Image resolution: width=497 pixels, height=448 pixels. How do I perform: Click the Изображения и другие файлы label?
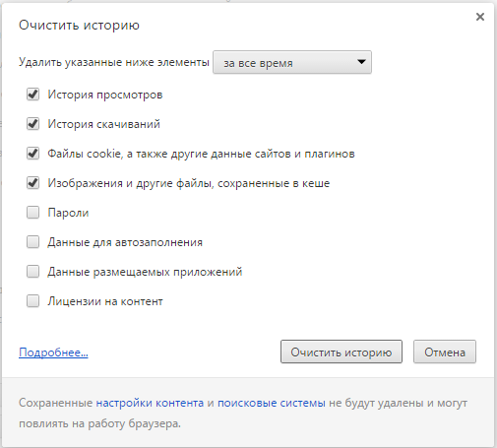189,183
